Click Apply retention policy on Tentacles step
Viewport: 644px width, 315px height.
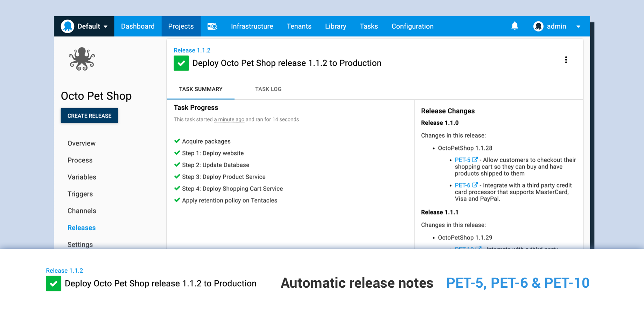[230, 201]
